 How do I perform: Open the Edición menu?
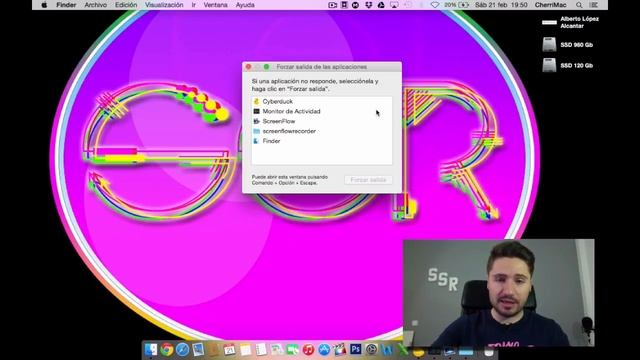coord(126,5)
